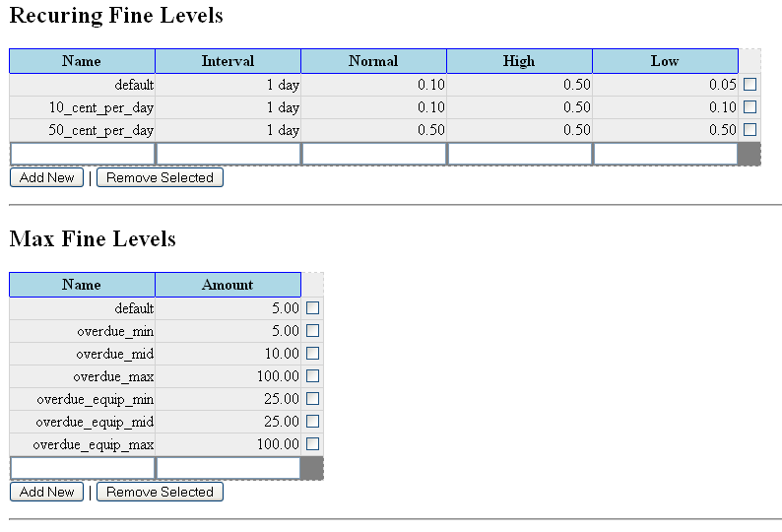782x532 pixels.
Task: Click the Amount column header in Max Fine Levels
Action: 228,285
